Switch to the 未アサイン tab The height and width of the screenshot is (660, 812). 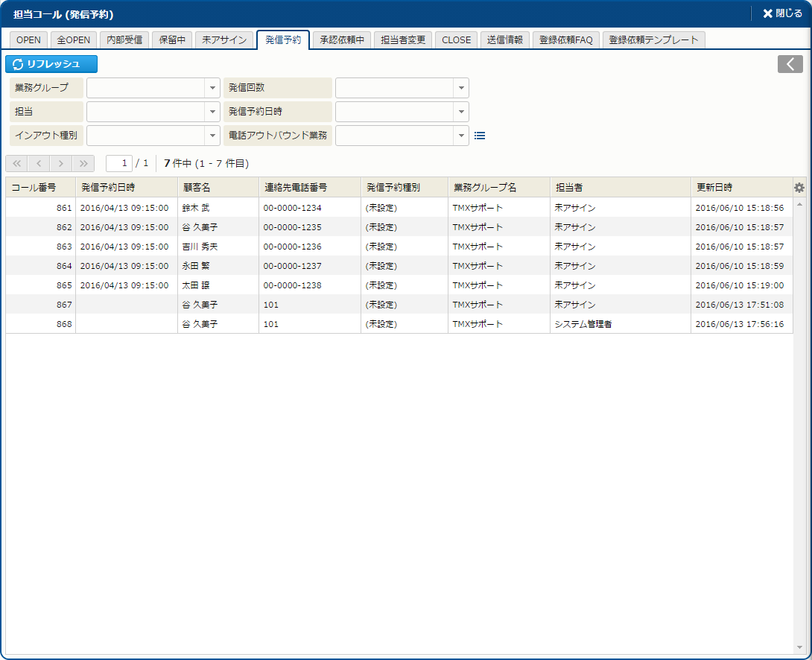coord(224,40)
